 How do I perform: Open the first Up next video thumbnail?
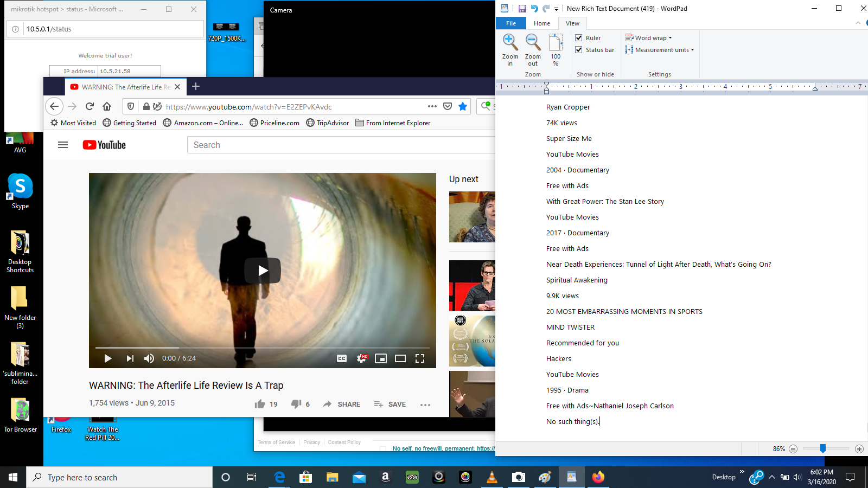pyautogui.click(x=472, y=217)
